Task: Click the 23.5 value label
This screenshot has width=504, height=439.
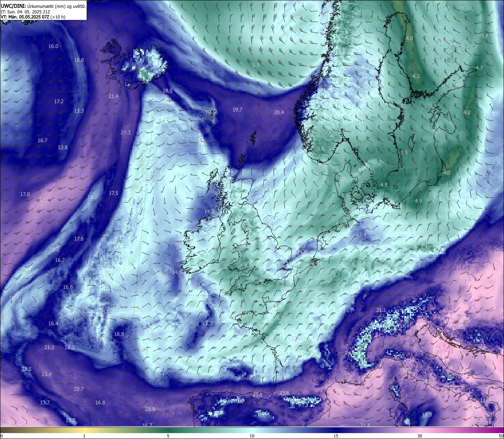Action: click(258, 395)
